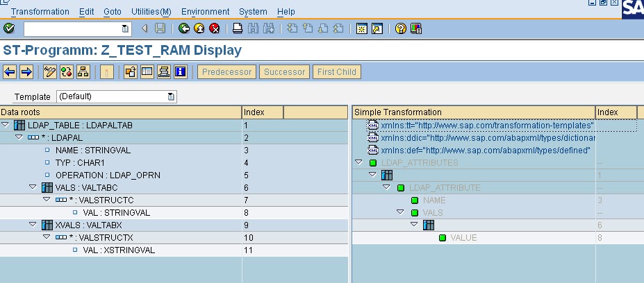
Task: Collapse the VALS node in Simple Transformation
Action: point(400,212)
